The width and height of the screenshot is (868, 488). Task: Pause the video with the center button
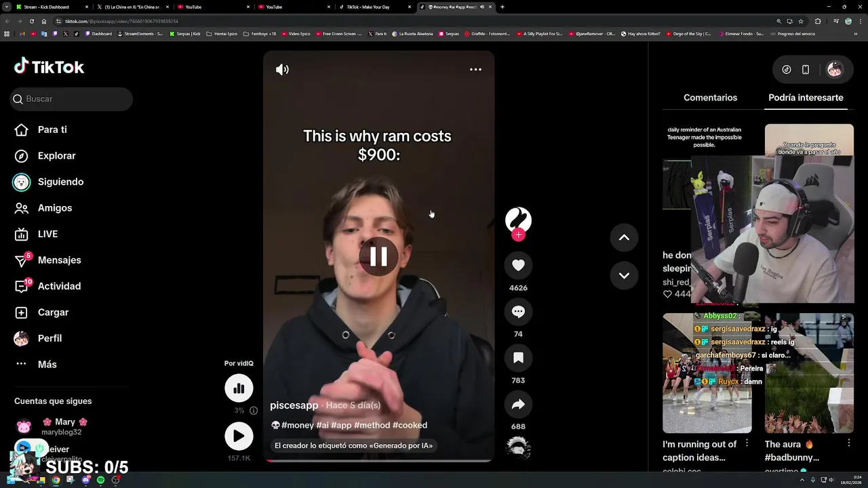pyautogui.click(x=378, y=256)
